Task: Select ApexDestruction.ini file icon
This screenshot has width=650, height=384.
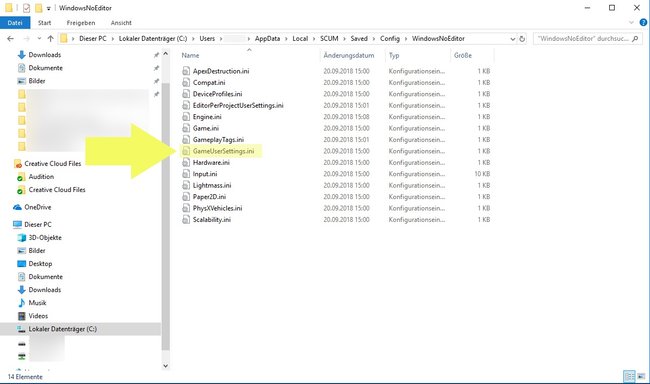Action: click(186, 71)
